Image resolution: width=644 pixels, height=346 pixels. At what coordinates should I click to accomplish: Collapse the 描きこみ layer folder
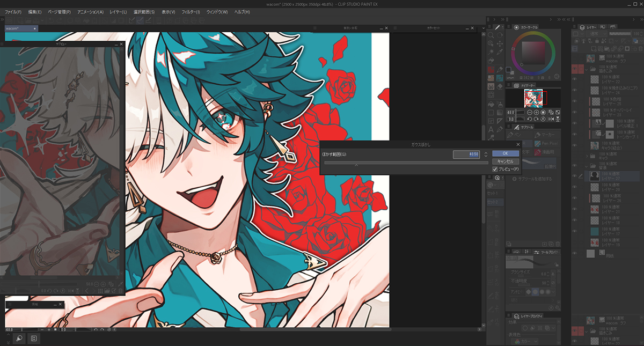[586, 69]
